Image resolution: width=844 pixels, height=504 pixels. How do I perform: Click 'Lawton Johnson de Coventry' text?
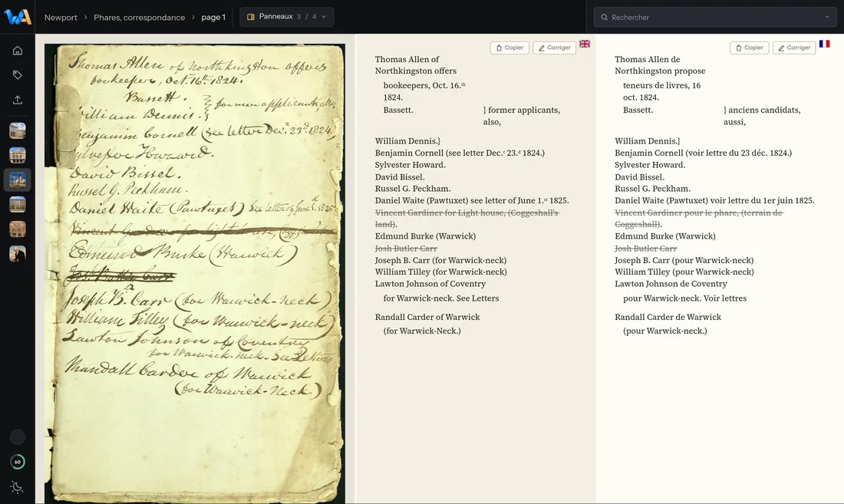pos(671,284)
